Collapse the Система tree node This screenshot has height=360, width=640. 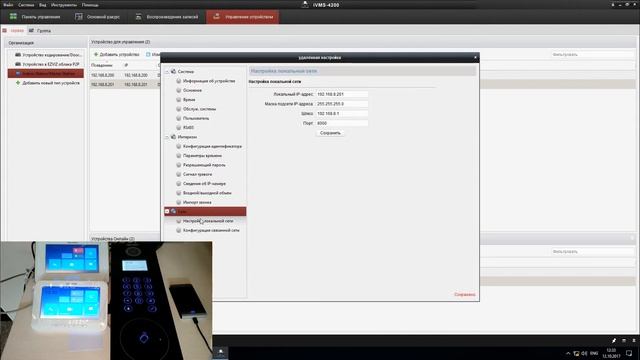[x=167, y=71]
